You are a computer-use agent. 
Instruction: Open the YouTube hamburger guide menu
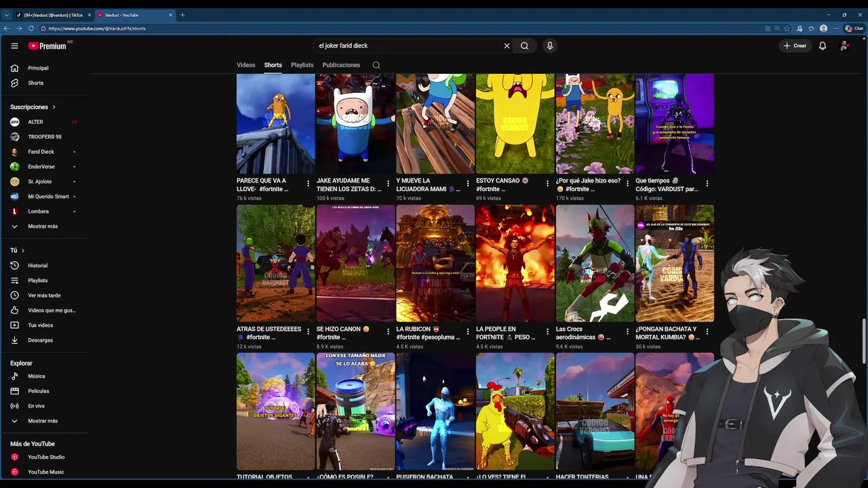coord(14,46)
